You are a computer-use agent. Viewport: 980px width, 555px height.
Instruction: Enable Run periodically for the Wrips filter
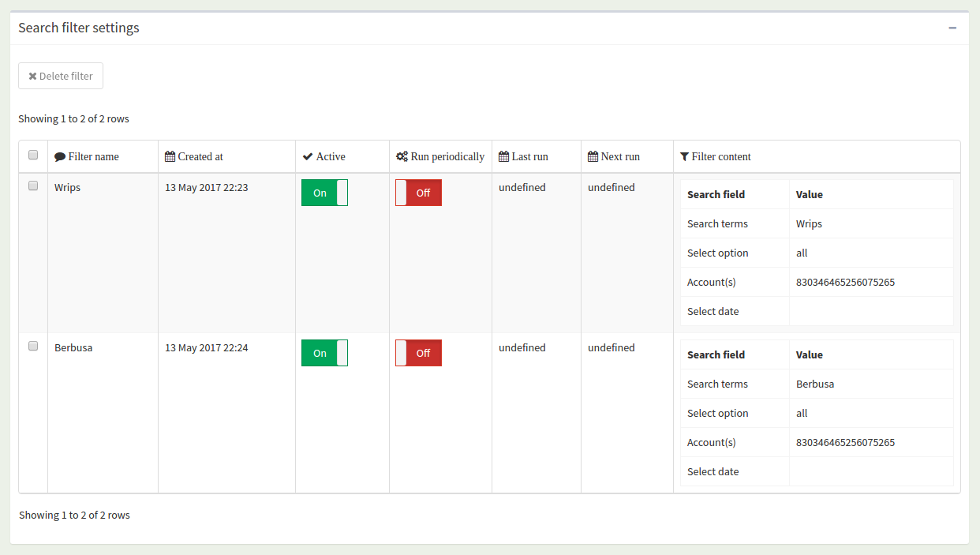coord(418,192)
